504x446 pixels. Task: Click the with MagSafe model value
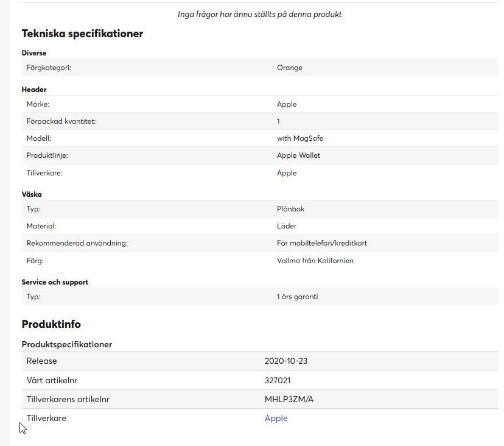pyautogui.click(x=300, y=138)
